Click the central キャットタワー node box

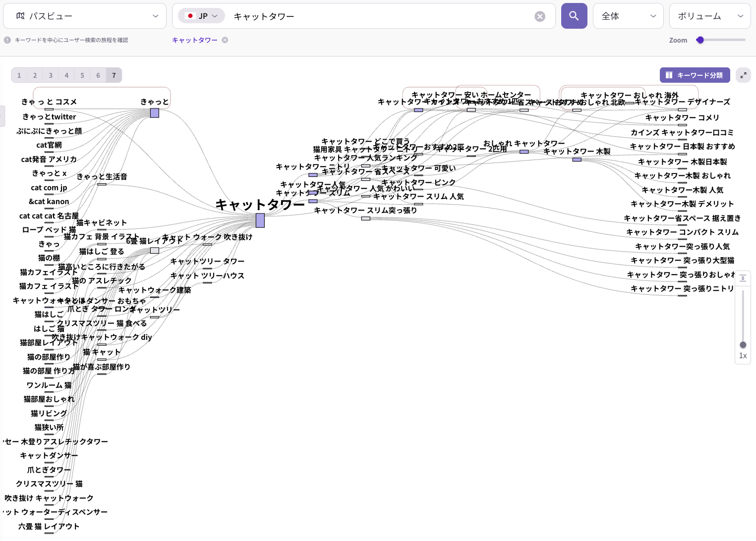(x=260, y=220)
